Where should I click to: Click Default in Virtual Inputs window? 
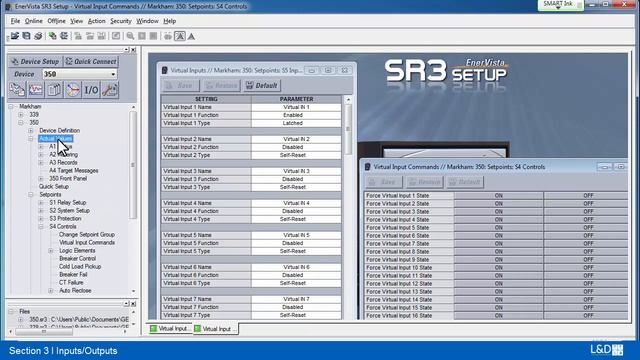(x=262, y=86)
